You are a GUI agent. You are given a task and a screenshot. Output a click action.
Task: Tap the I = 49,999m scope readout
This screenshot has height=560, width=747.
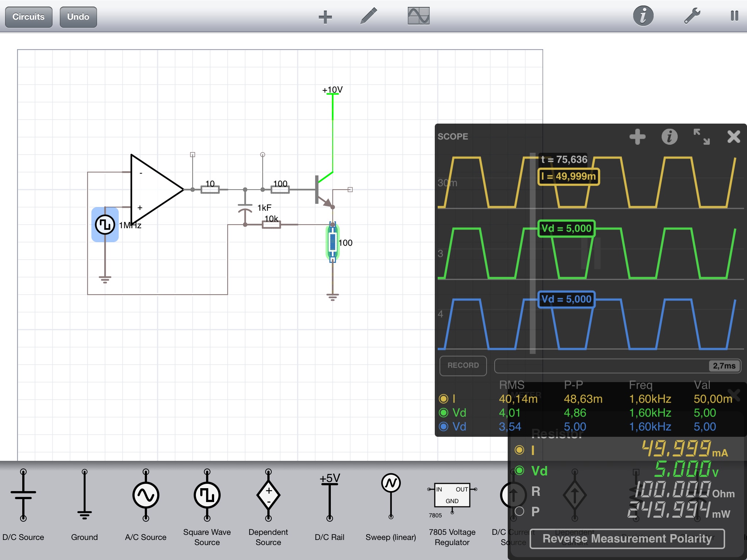569,177
